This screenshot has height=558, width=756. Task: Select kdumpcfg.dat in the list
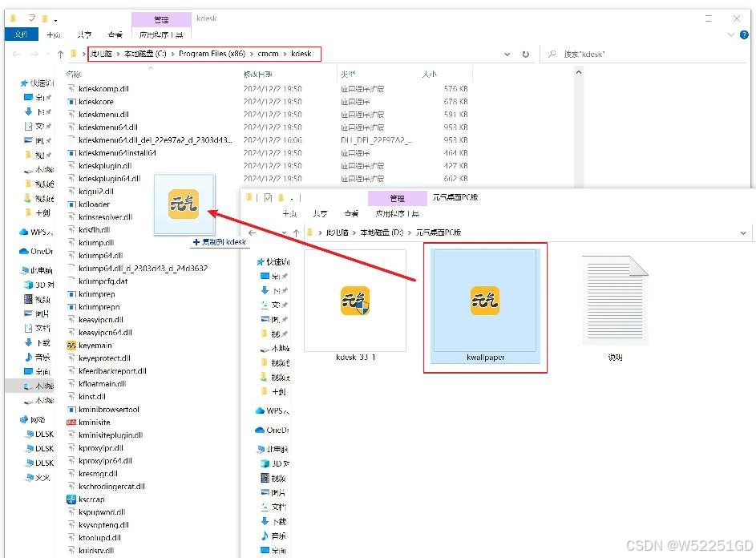point(103,281)
